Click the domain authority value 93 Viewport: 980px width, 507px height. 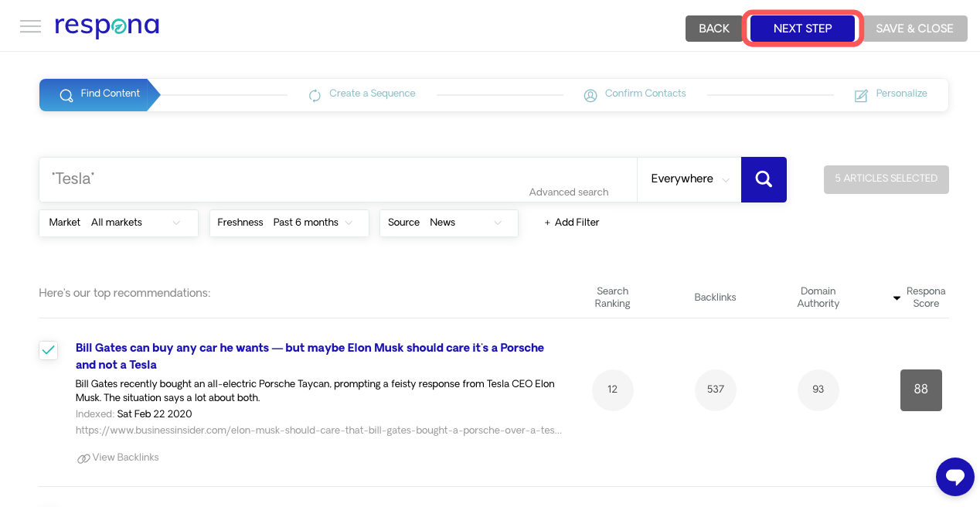818,390
